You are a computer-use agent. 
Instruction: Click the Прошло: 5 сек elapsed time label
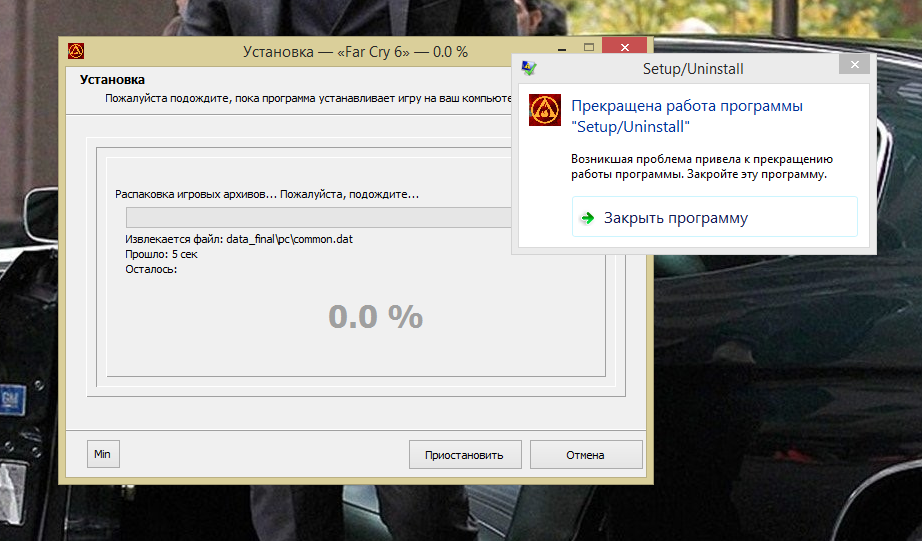161,255
